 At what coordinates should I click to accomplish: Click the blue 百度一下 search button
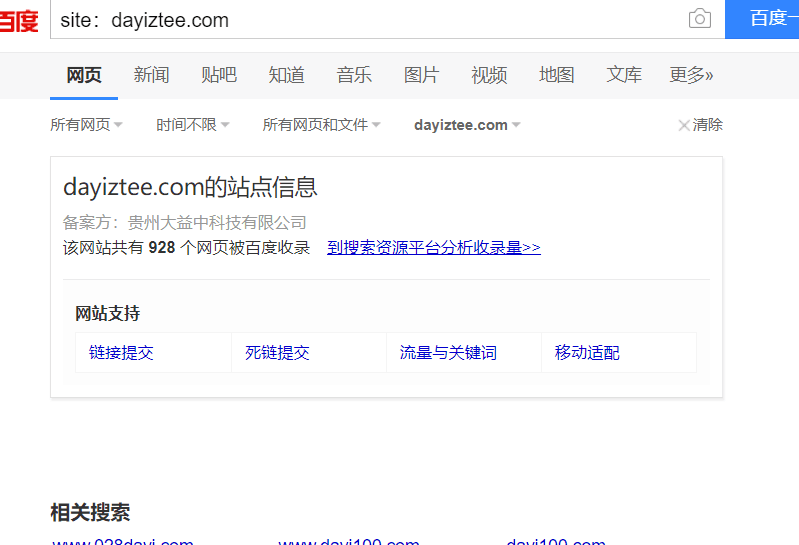point(762,19)
